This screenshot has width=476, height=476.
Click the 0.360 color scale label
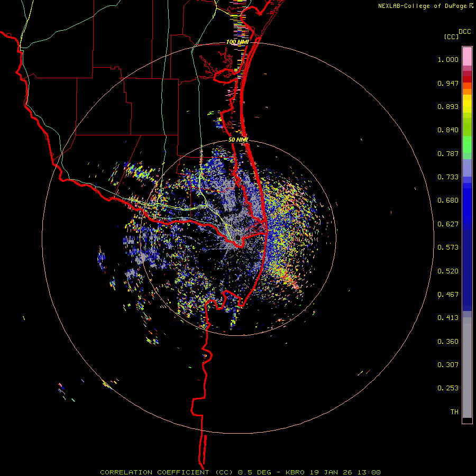[x=448, y=342]
